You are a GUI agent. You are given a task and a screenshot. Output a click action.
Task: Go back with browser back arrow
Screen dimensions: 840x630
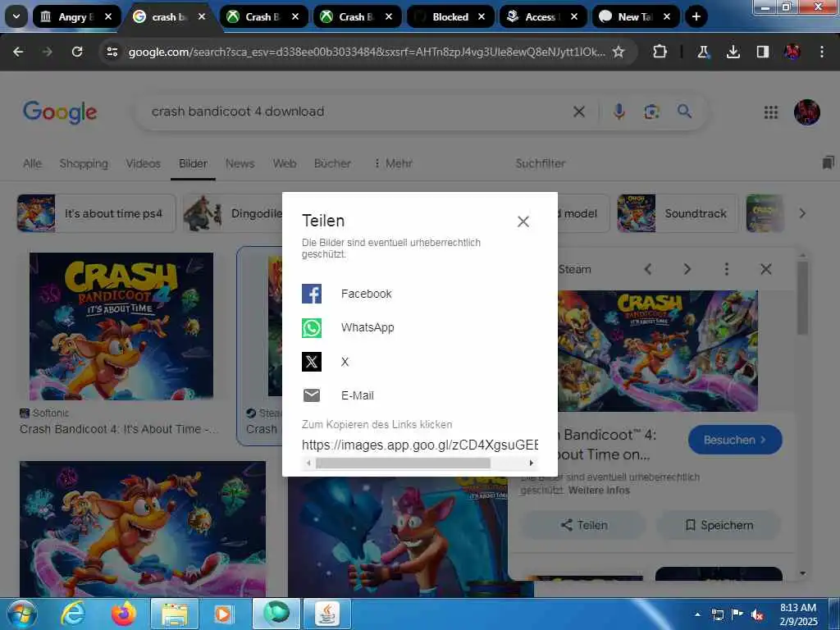click(18, 52)
